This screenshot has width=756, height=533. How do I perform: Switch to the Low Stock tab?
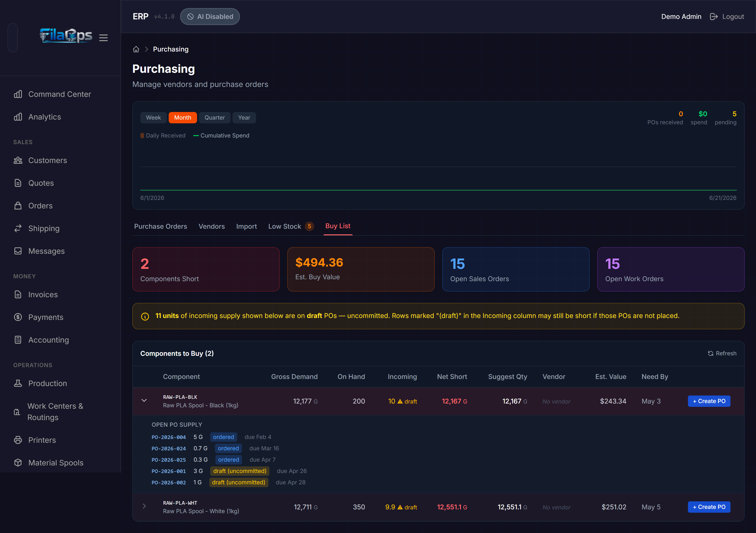coord(291,227)
